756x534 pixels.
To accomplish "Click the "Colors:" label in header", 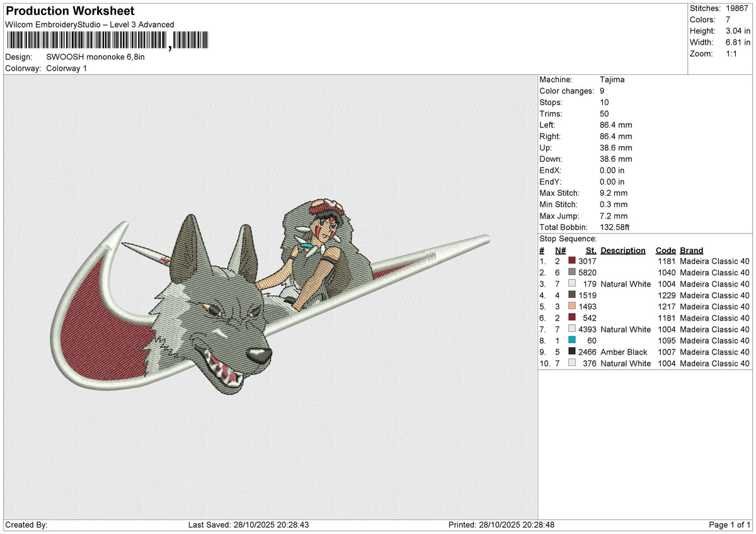I will click(704, 20).
